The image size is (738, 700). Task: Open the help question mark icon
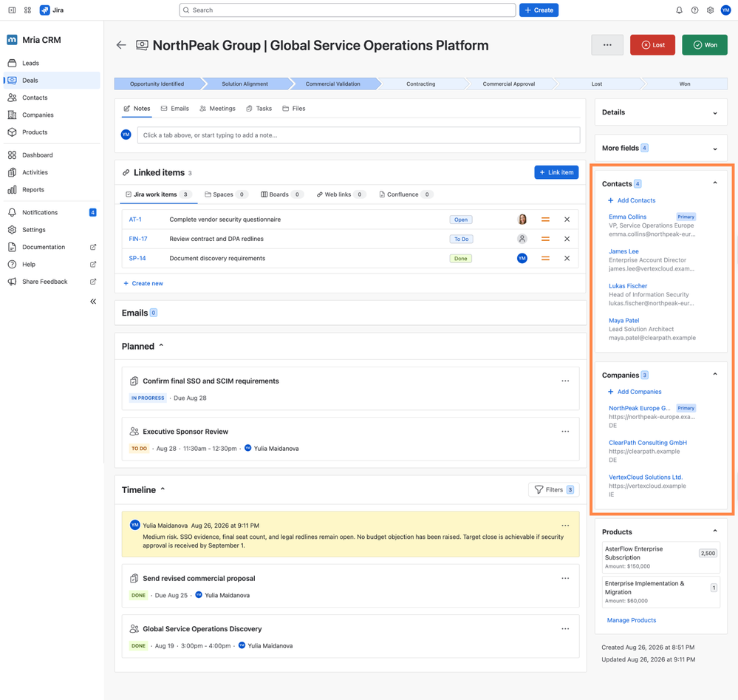click(694, 10)
